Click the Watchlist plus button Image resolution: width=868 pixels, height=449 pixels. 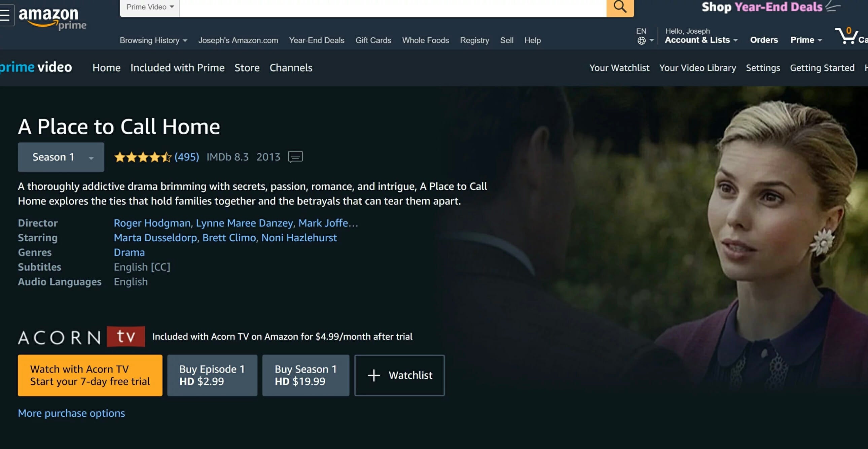(x=399, y=375)
